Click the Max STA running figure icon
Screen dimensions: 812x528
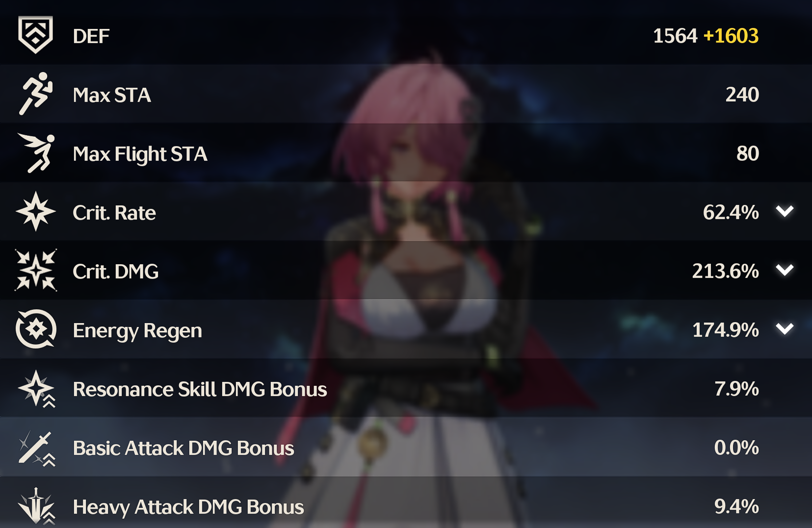tap(36, 94)
